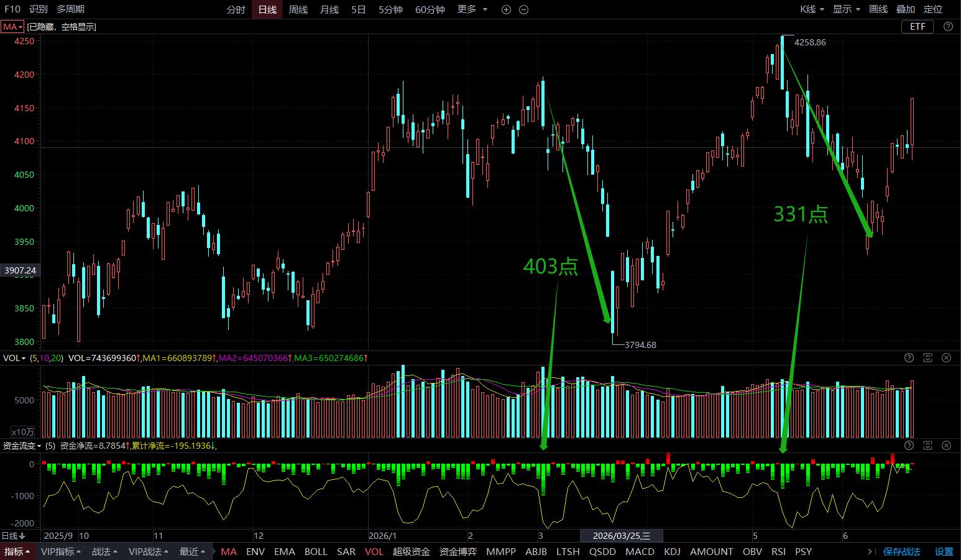Image resolution: width=961 pixels, height=560 pixels.
Task: Close the VOL indicator panel
Action: click(x=946, y=357)
